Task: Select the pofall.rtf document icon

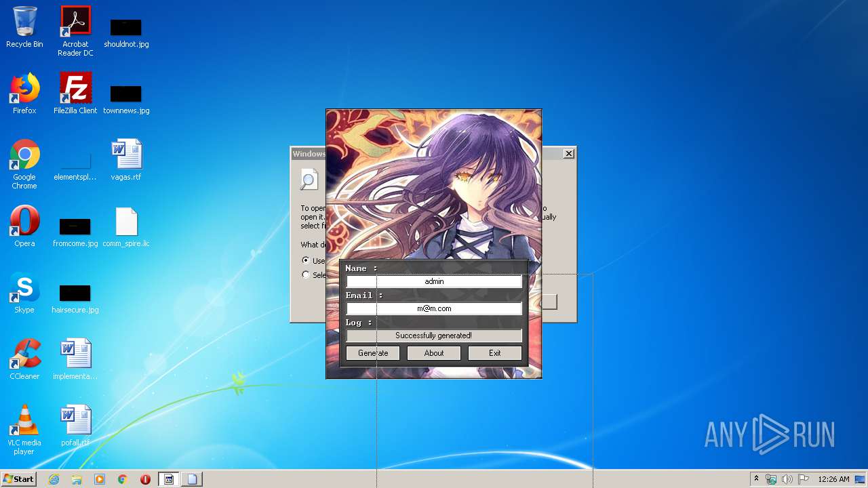Action: 75,426
